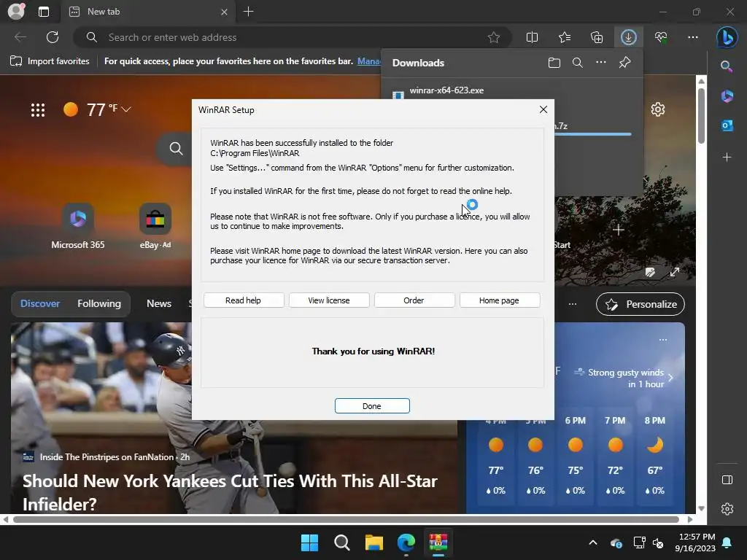Open page settings gear on new tab
747x560 pixels.
[658, 109]
